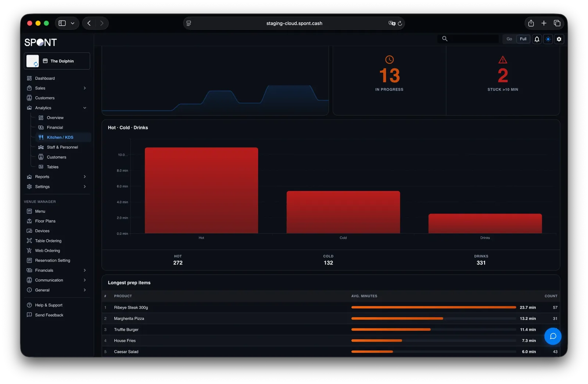Image resolution: width=588 pixels, height=384 pixels.
Task: Open the blue chat bubble widget
Action: pyautogui.click(x=553, y=336)
